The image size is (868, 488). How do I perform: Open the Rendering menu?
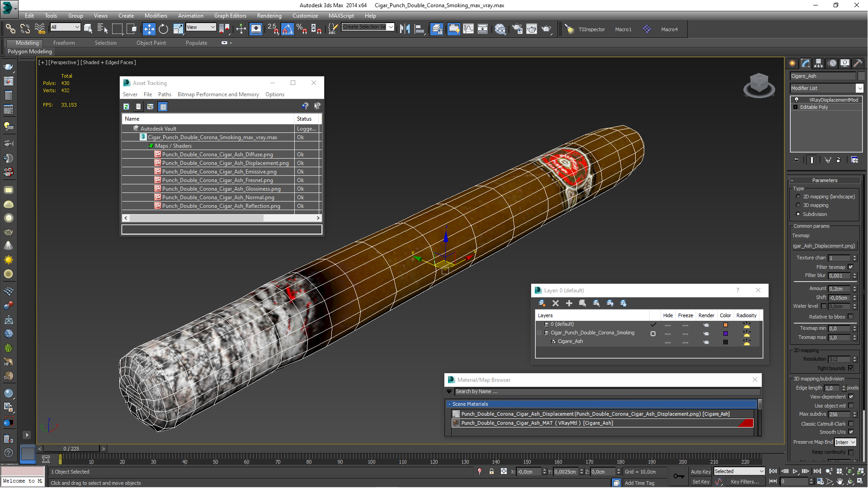point(269,15)
